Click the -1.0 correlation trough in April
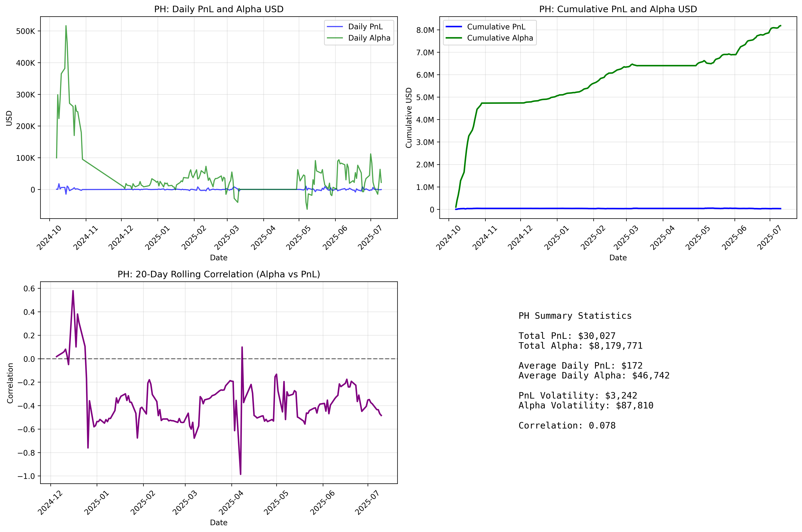Viewport: 802px width, 532px height. [x=240, y=474]
